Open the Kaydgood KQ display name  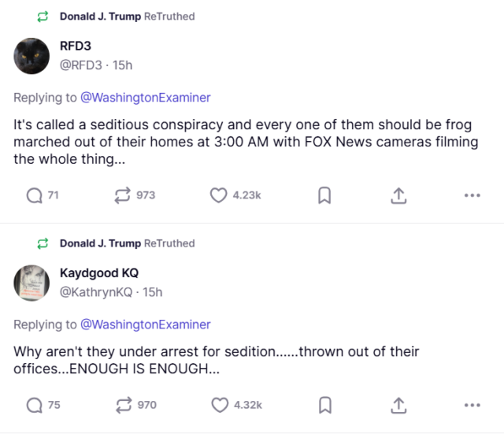[99, 273]
